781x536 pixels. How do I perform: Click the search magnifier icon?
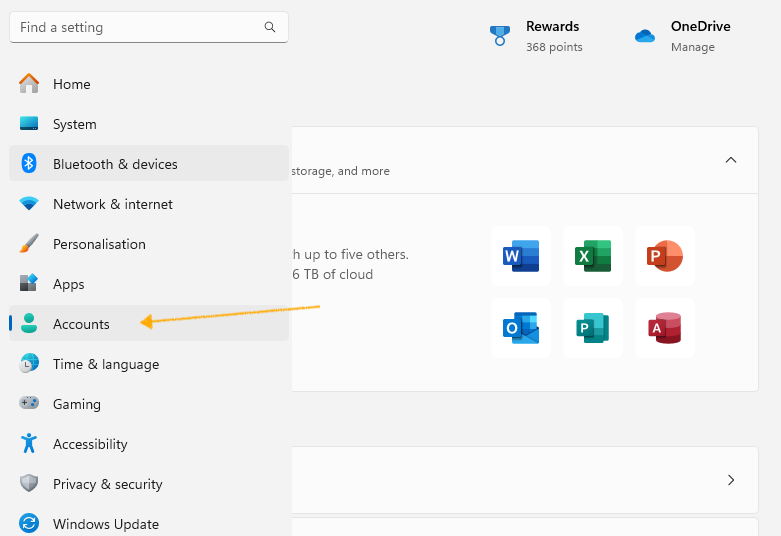(269, 27)
